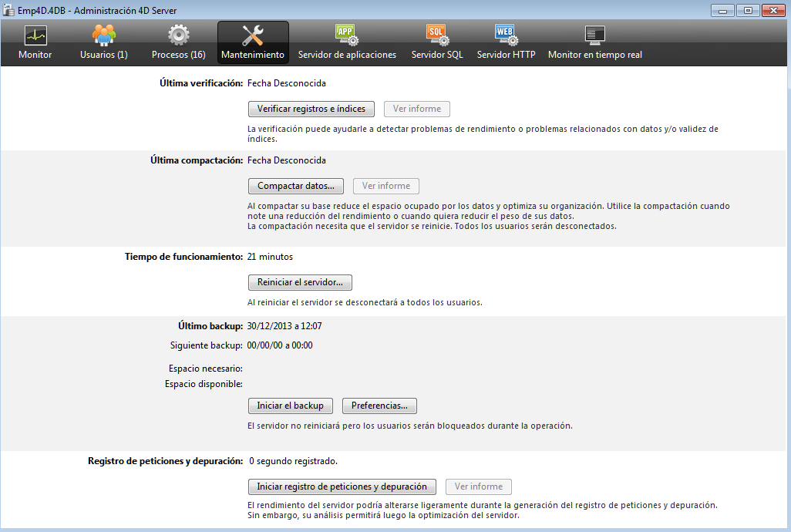The image size is (791, 532).
Task: Click Verificar registros e índices button
Action: coord(311,109)
